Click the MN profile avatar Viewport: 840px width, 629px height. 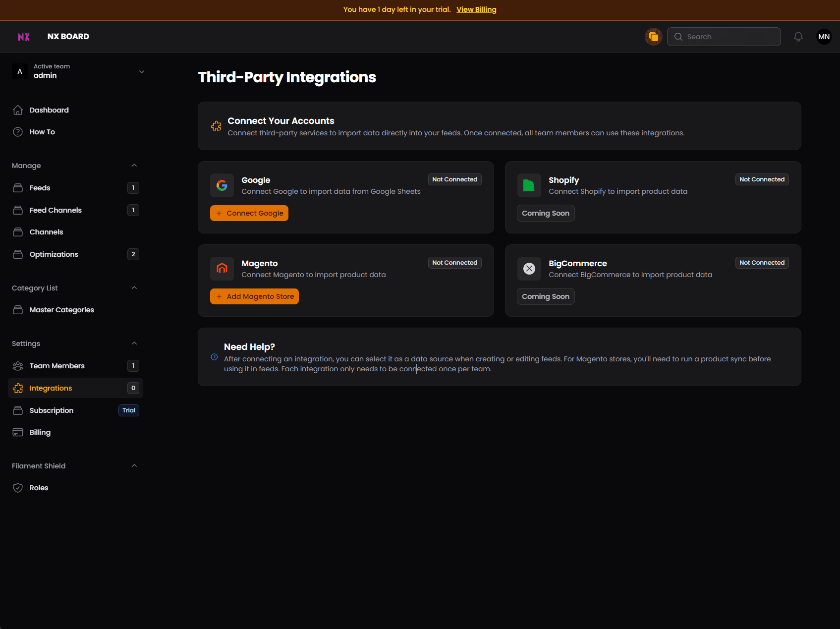tap(824, 36)
